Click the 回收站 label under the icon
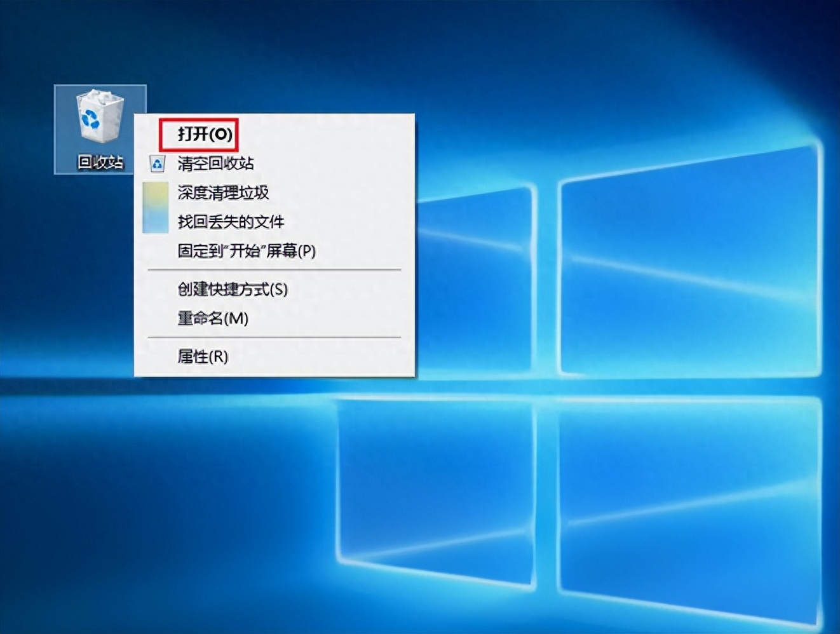 click(100, 162)
